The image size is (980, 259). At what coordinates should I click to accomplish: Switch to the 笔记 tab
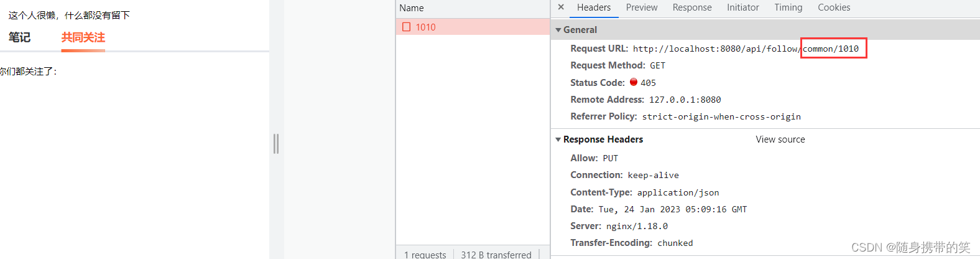[x=19, y=37]
